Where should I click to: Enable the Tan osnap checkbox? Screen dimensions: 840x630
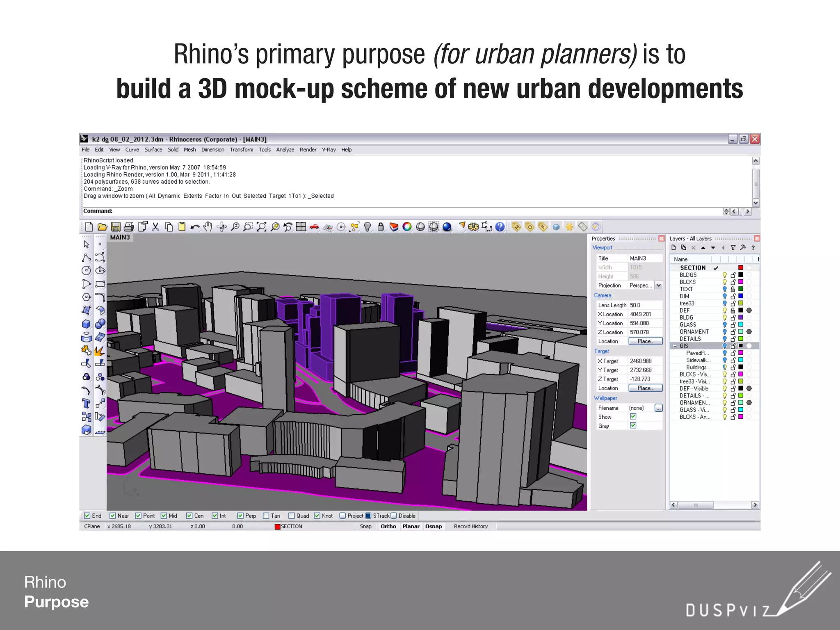pos(266,516)
